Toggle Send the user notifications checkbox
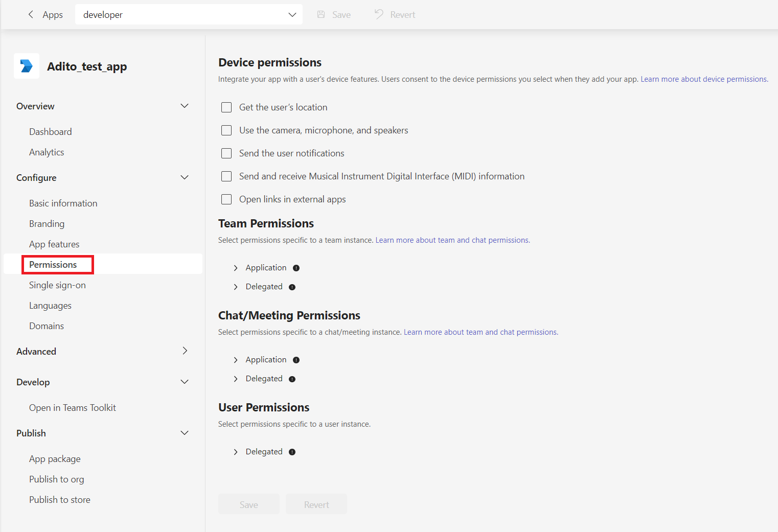The width and height of the screenshot is (778, 532). click(x=226, y=153)
